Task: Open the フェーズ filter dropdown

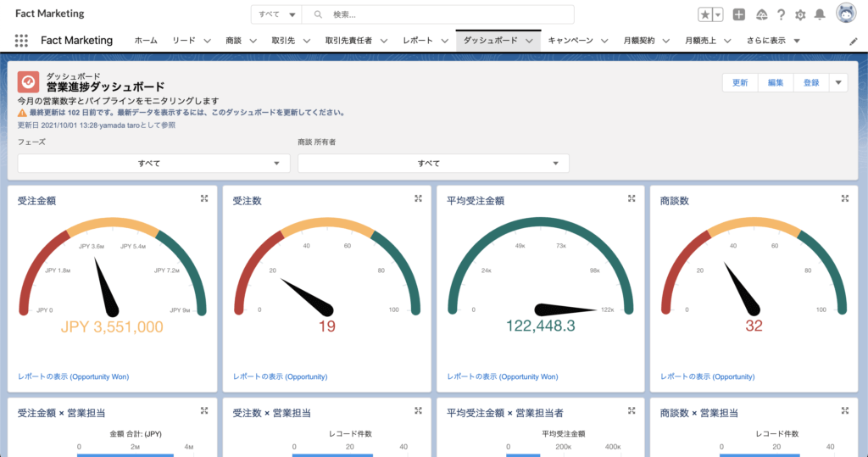Action: (x=154, y=164)
